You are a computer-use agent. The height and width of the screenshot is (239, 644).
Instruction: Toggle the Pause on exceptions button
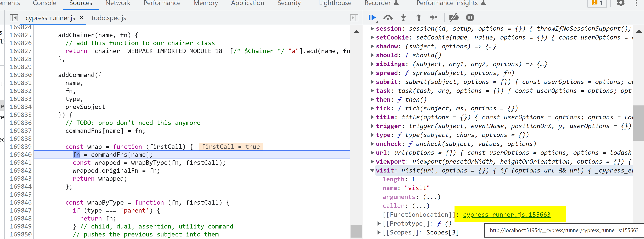click(x=470, y=18)
